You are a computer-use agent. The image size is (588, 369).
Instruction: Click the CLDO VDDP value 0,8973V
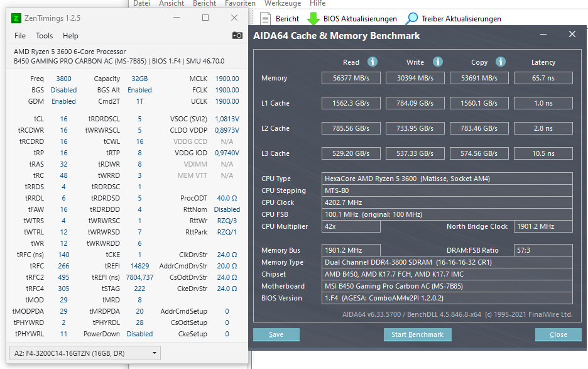coord(227,130)
